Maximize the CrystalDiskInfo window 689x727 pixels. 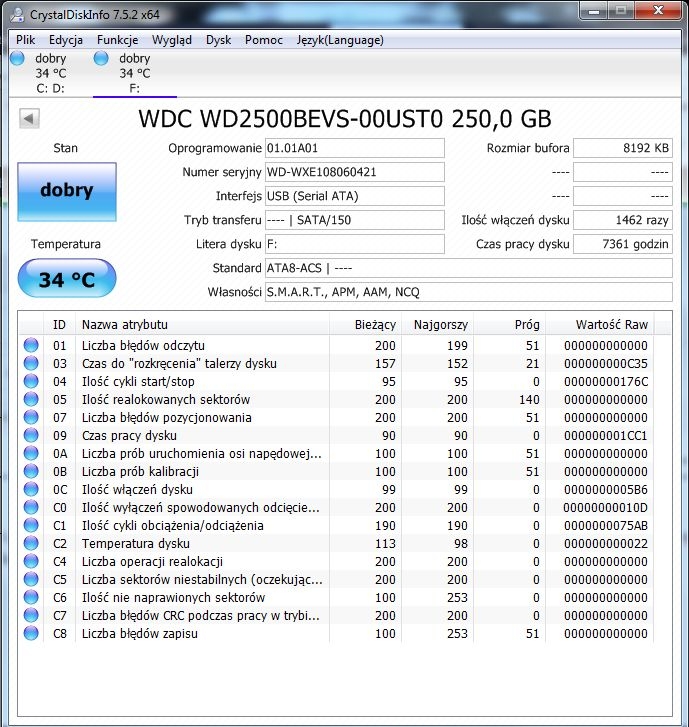621,11
